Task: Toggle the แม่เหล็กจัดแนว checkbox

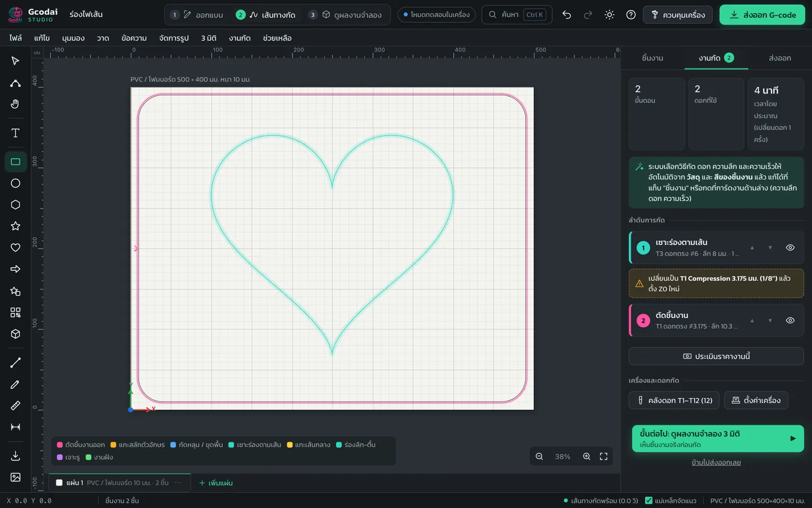Action: (649, 500)
